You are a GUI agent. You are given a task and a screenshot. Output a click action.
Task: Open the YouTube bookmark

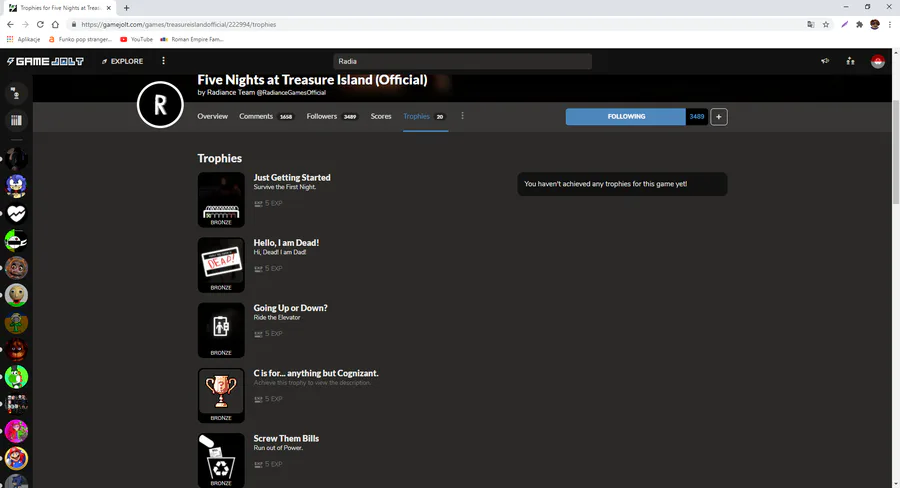[137, 40]
